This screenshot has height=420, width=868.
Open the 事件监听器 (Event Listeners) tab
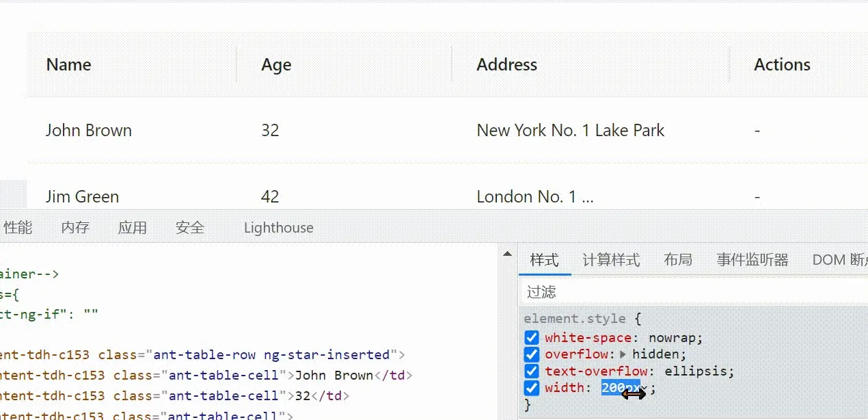click(752, 259)
